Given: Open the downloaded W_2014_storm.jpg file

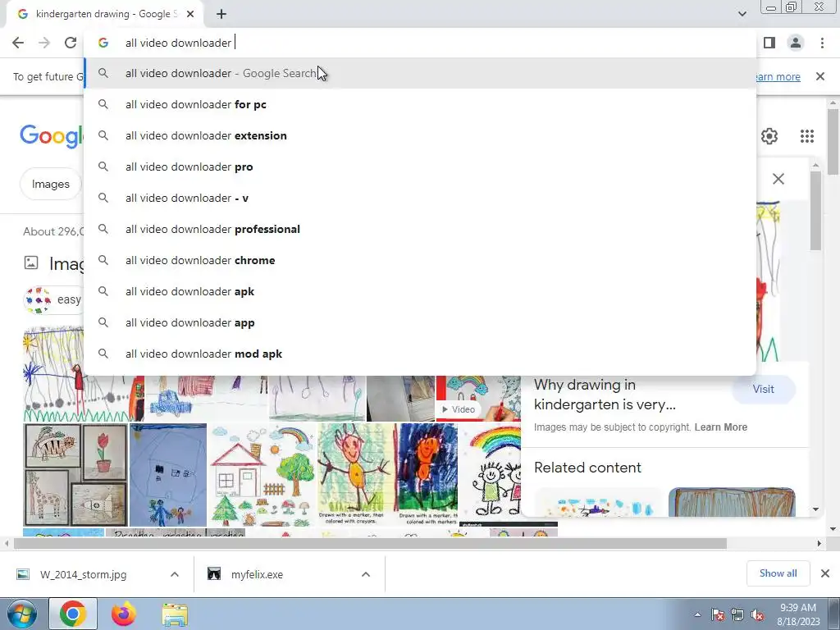Looking at the screenshot, I should pyautogui.click(x=83, y=574).
